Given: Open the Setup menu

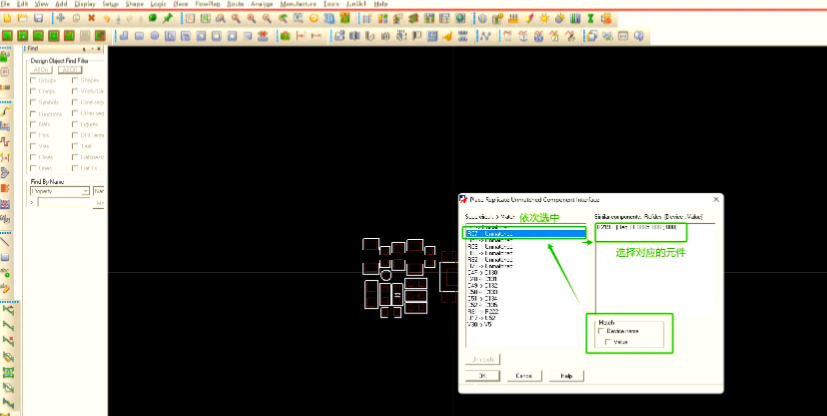Looking at the screenshot, I should point(110,5).
